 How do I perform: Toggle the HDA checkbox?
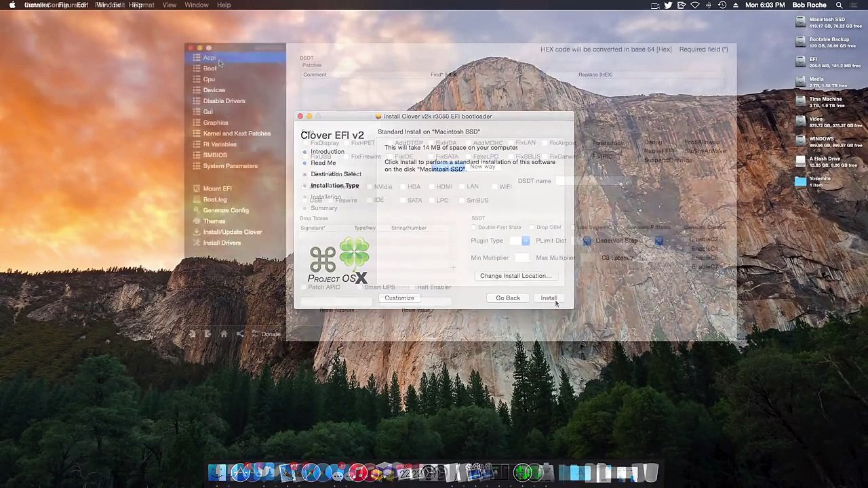[403, 187]
